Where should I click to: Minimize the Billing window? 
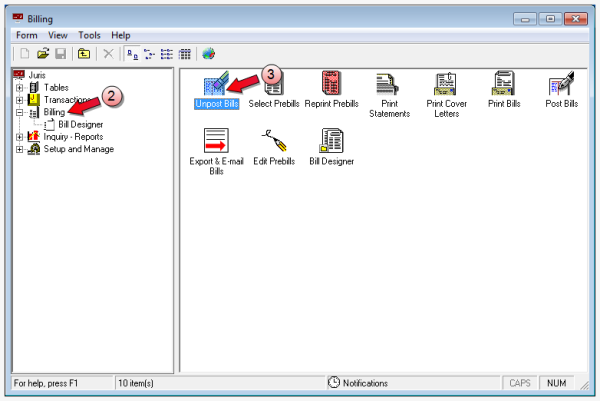click(x=525, y=19)
